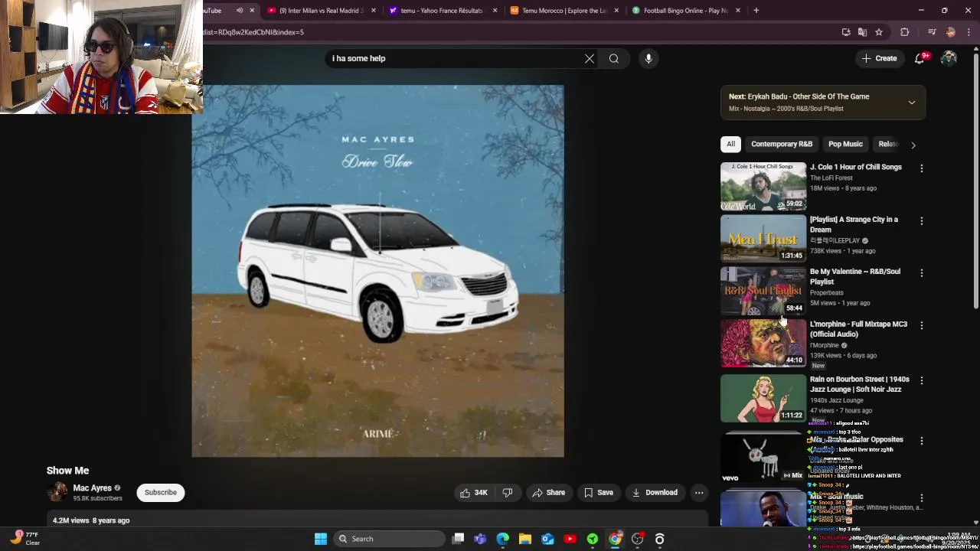980x551 pixels.
Task: Open the YouTube app in the taskbar
Action: 570,539
